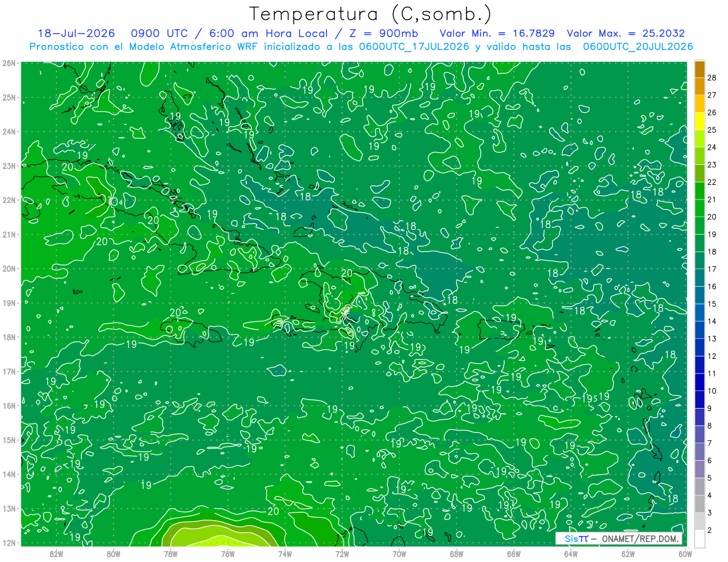Click the '13N' latitude label
The height and width of the screenshot is (562, 728).
coord(9,508)
